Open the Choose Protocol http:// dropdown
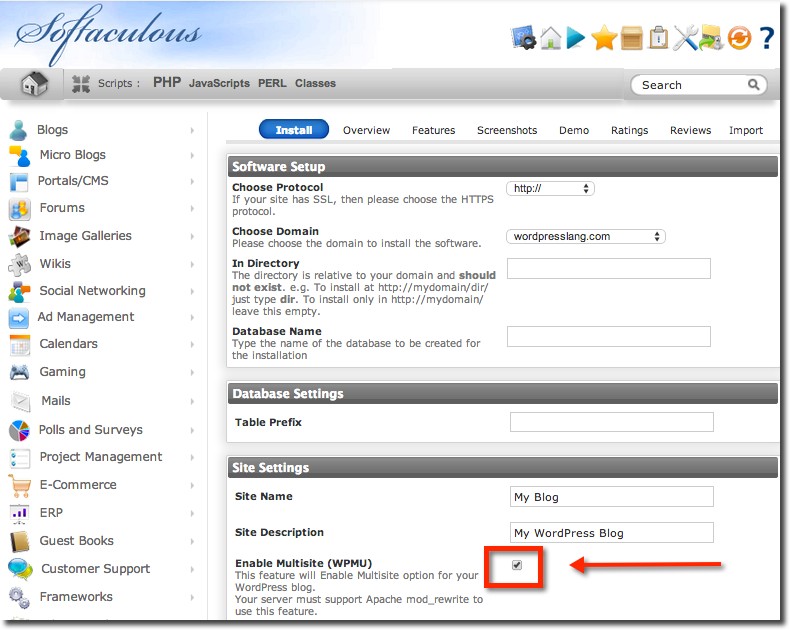 [x=550, y=188]
